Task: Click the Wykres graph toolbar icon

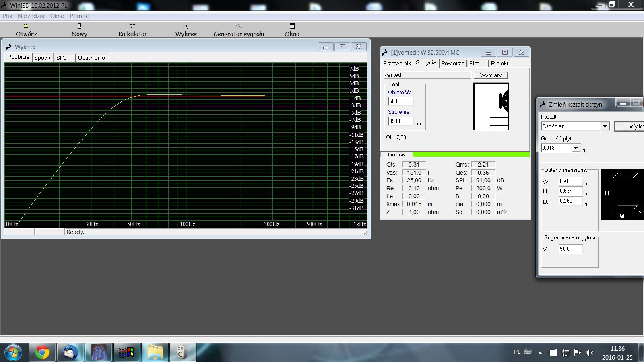Action: click(x=186, y=26)
